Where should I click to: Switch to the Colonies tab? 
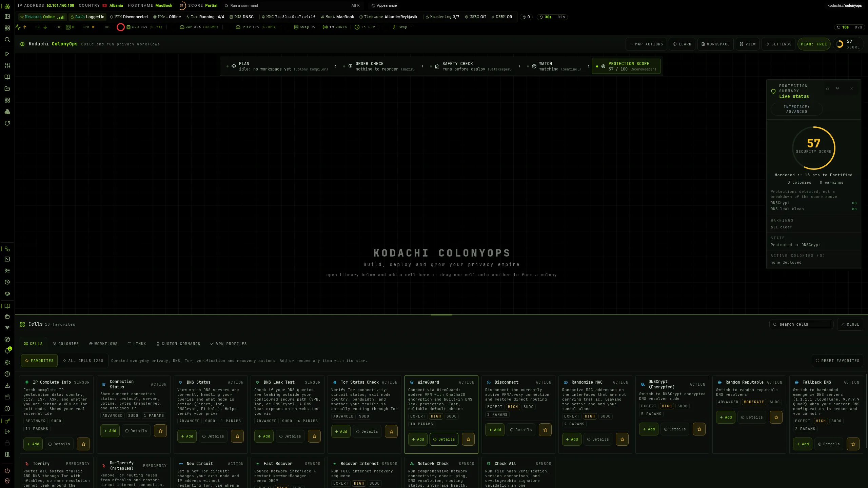click(66, 344)
